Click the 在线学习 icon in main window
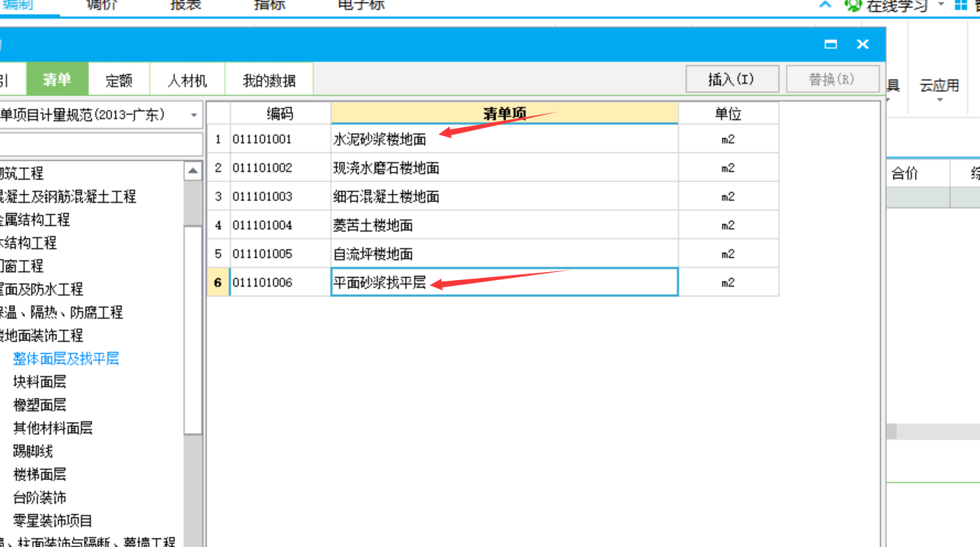The width and height of the screenshot is (980, 547). (853, 6)
